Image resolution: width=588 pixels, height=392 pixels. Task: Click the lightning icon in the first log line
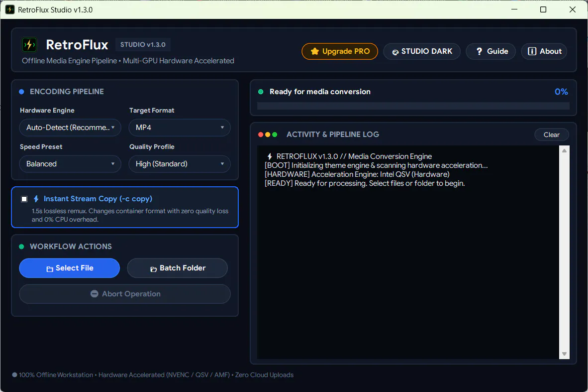(x=270, y=156)
